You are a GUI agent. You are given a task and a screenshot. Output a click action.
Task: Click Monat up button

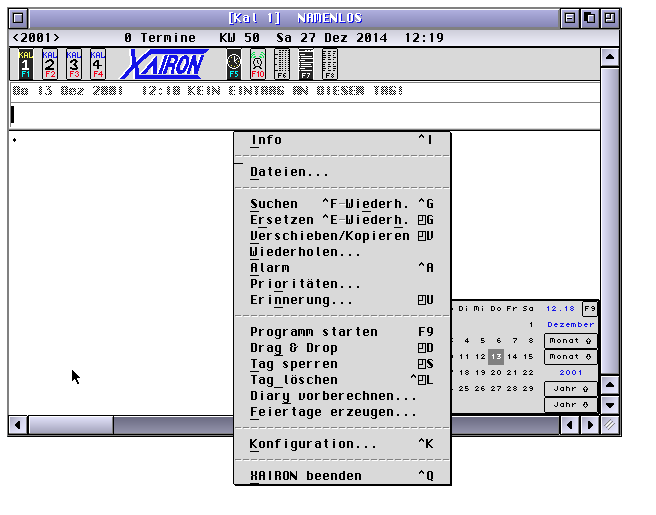570,341
